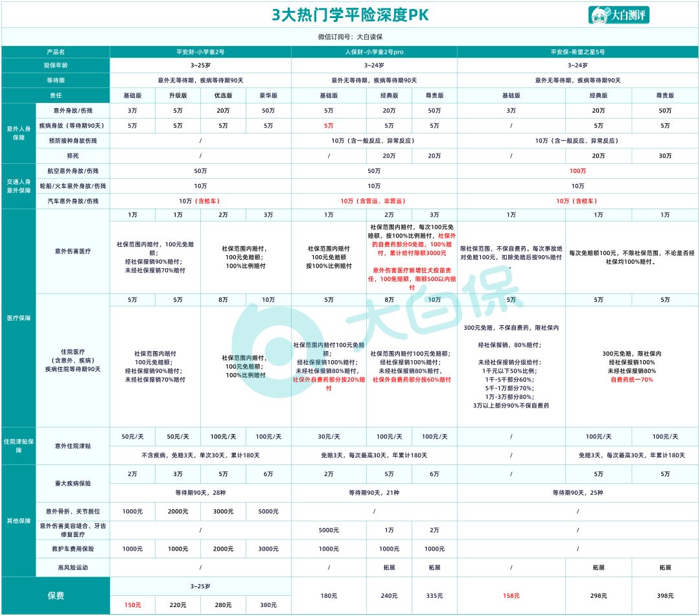
Task: Click the 住院医疗 row label
Action: click(x=73, y=360)
